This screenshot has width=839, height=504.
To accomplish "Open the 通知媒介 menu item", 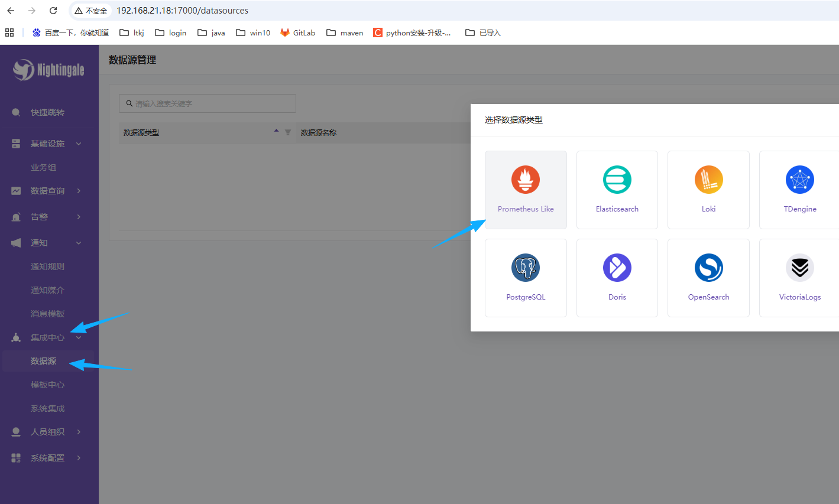I will pos(47,290).
